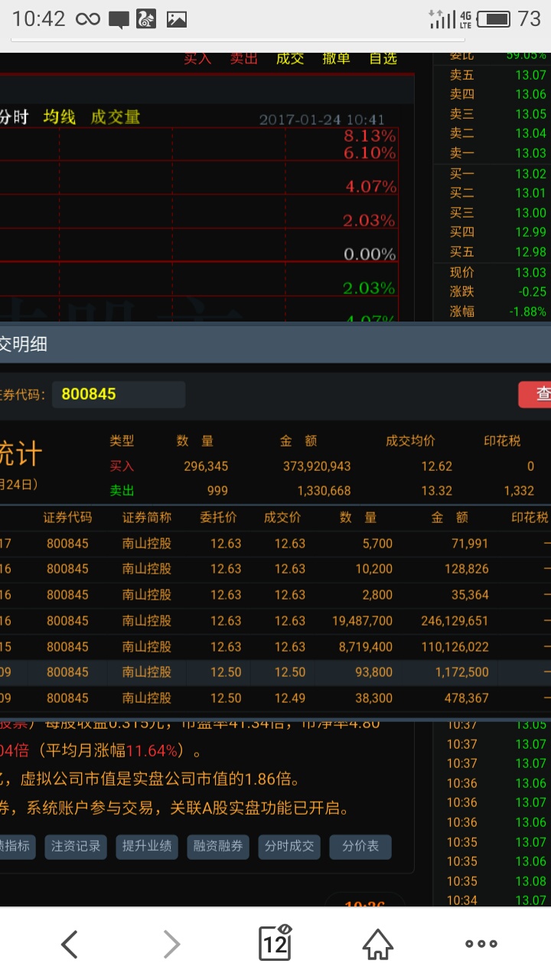The image size is (551, 980).
Task: Go to browser home page icon
Action: point(378,944)
